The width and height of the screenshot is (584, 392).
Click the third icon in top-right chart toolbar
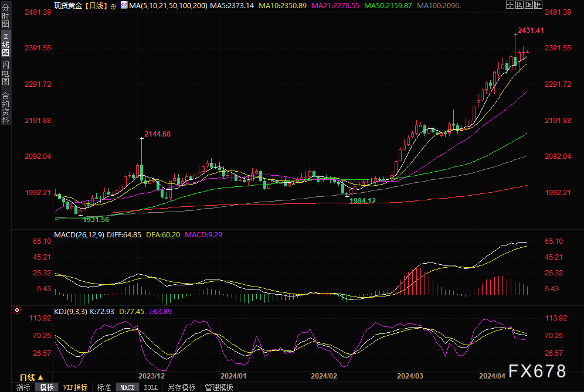tap(530, 5)
